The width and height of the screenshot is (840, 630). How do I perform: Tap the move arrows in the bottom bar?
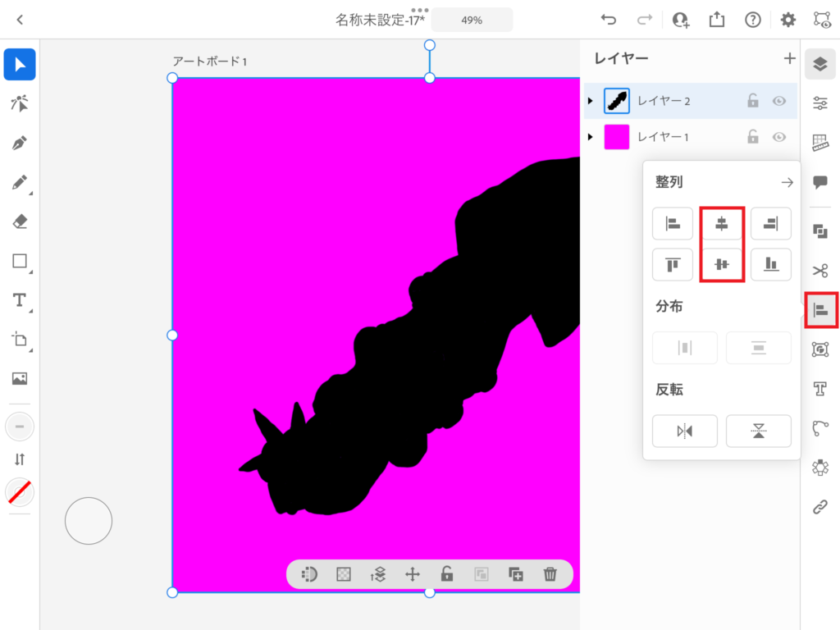[x=413, y=575]
